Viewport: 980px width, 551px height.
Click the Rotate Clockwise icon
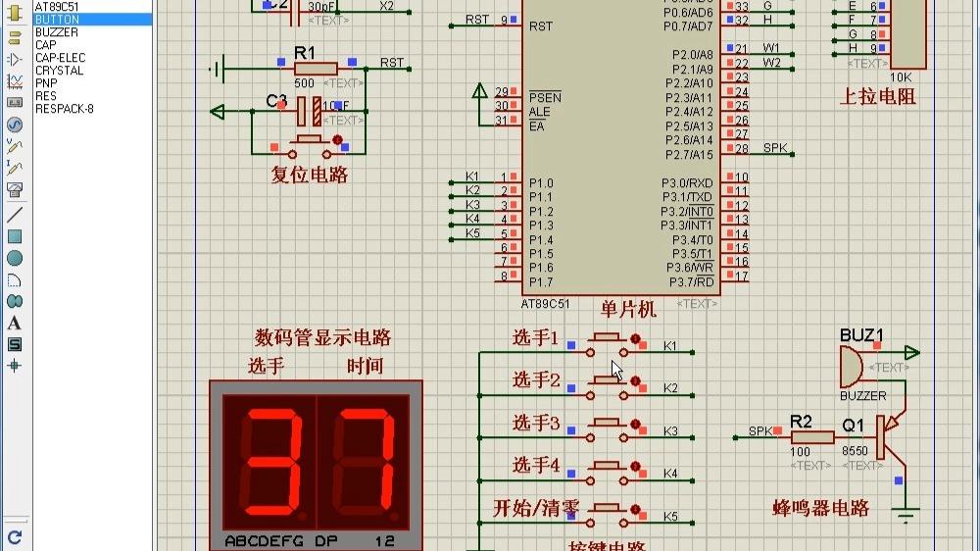[x=15, y=536]
